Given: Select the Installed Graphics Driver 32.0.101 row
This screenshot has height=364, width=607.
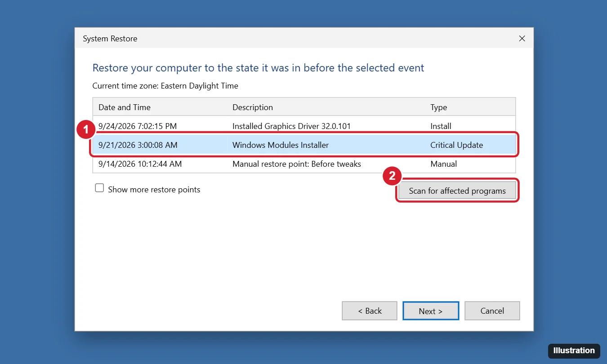Looking at the screenshot, I should point(304,126).
